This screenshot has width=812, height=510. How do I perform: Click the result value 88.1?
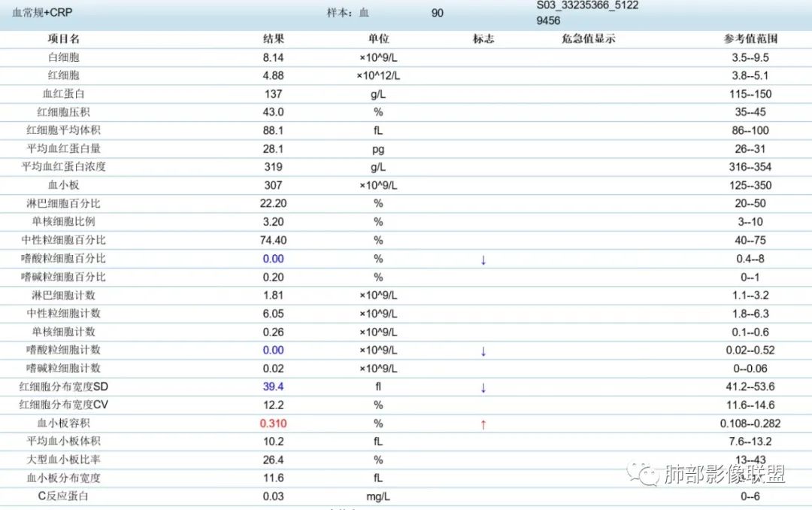tap(274, 131)
